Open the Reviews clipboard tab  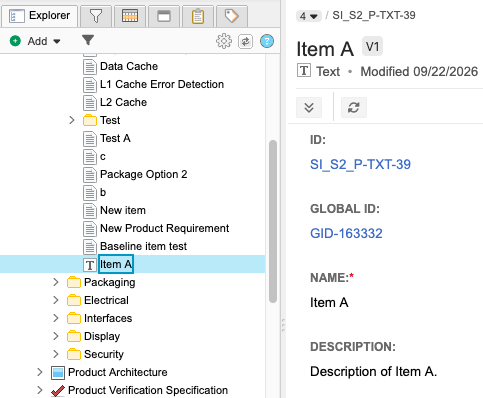pyautogui.click(x=198, y=16)
